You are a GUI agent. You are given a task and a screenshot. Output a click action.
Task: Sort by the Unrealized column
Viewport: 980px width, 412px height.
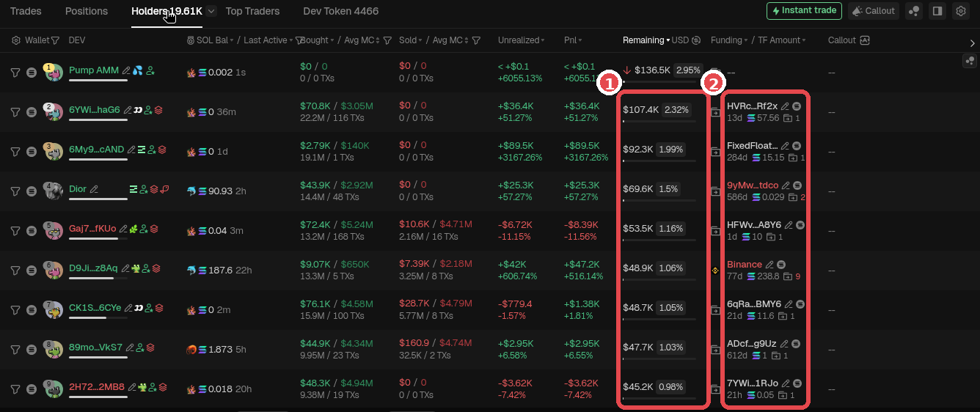522,40
